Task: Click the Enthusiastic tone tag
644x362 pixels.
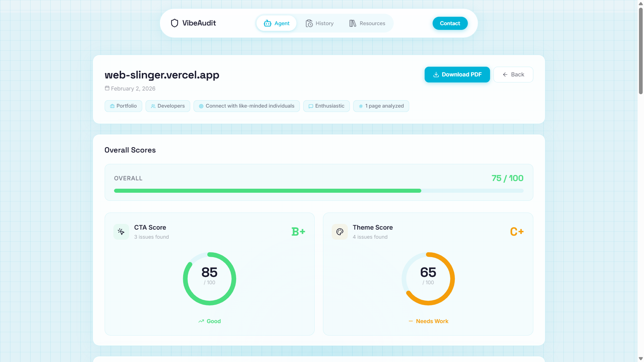Action: pos(326,106)
